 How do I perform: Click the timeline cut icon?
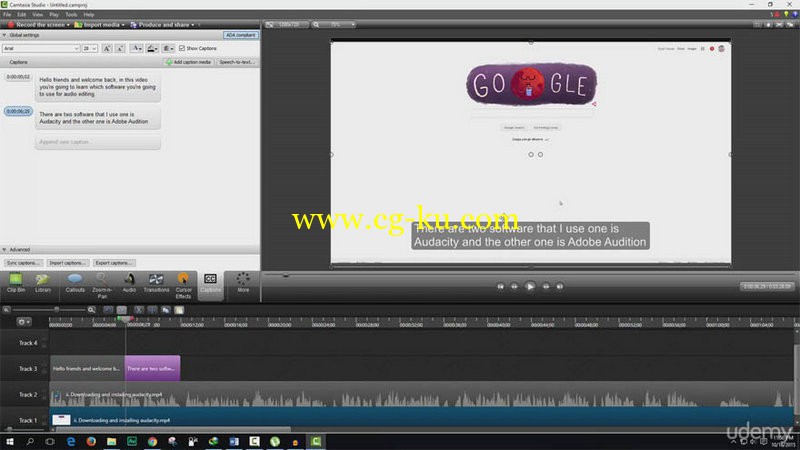click(139, 310)
